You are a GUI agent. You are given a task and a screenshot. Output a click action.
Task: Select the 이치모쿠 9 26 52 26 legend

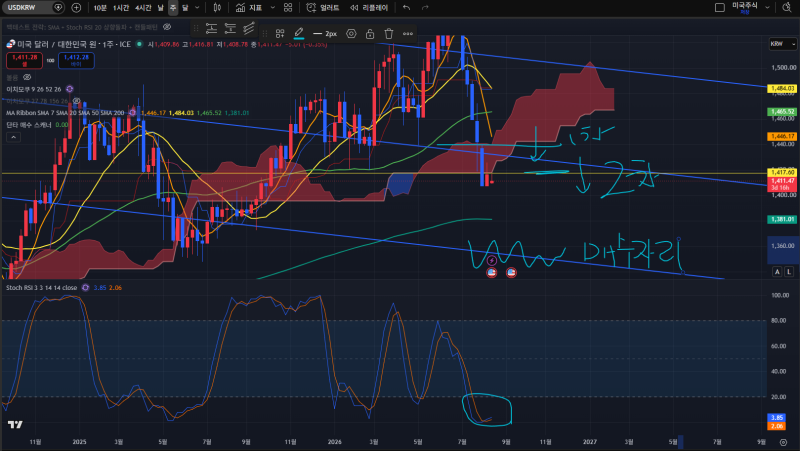(34, 89)
